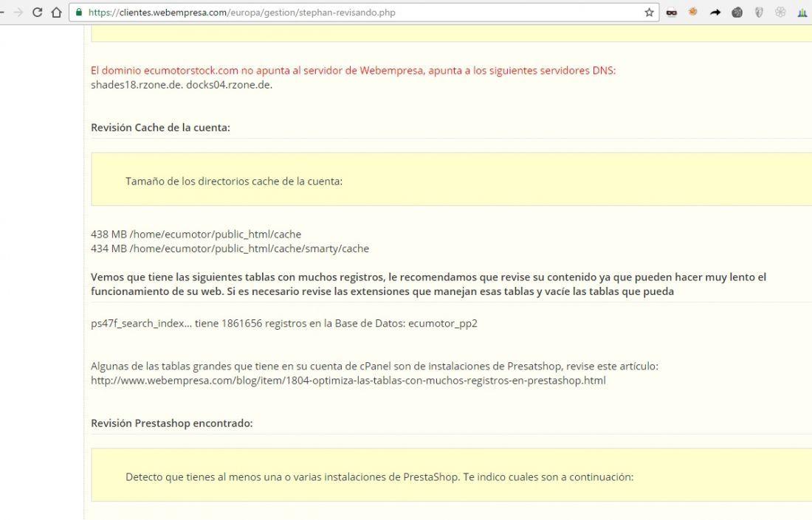Screen dimensions: 812x520
Task: Reload the page with the refresh icon
Action: point(38,13)
